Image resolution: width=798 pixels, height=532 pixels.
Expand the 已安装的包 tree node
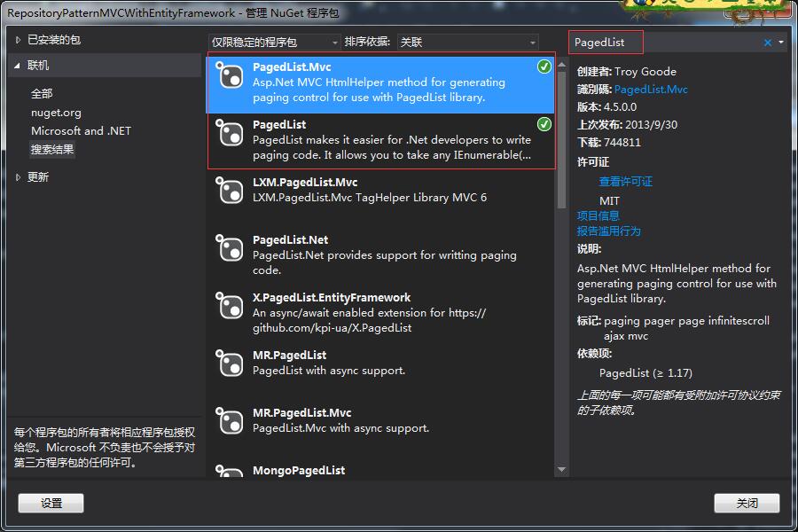pos(18,40)
